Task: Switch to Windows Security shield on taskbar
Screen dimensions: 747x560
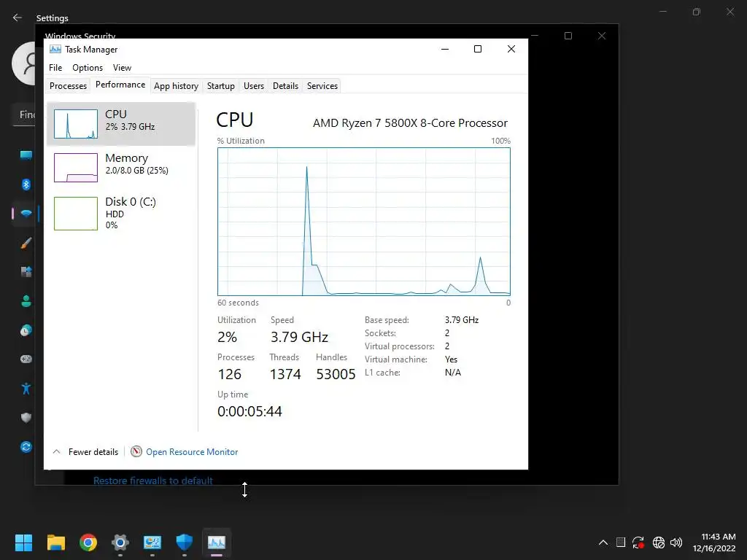Action: click(185, 542)
